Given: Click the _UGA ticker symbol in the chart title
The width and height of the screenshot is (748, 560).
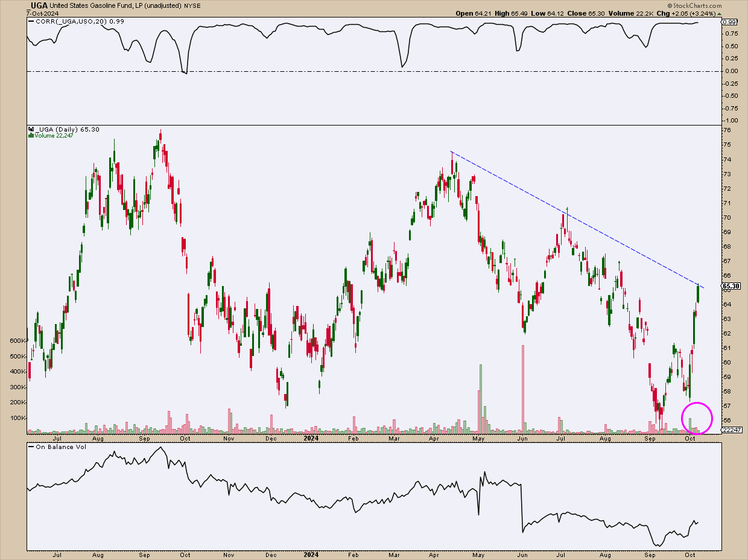Looking at the screenshot, I should pyautogui.click(x=38, y=5).
